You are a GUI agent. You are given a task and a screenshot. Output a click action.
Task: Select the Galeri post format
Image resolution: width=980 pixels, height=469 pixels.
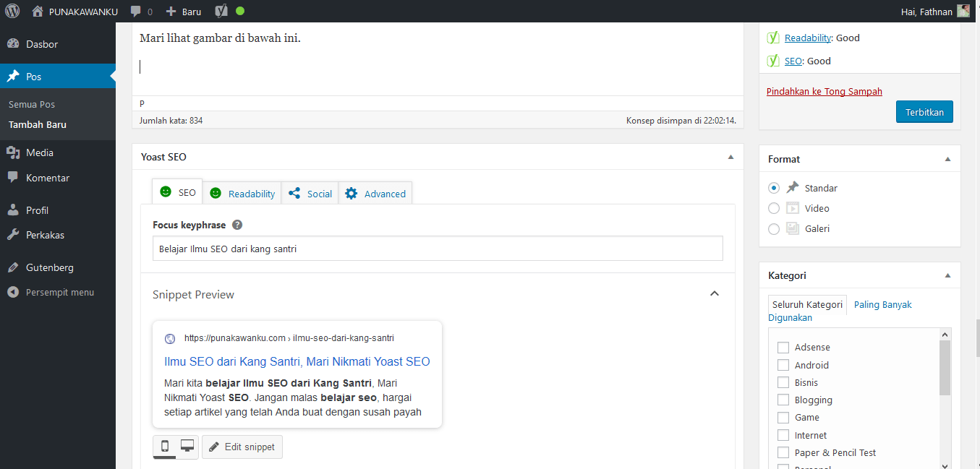click(x=774, y=228)
